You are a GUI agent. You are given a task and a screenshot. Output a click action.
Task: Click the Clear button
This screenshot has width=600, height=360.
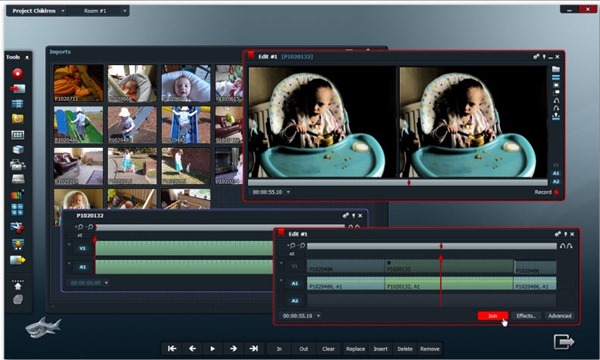(328, 349)
